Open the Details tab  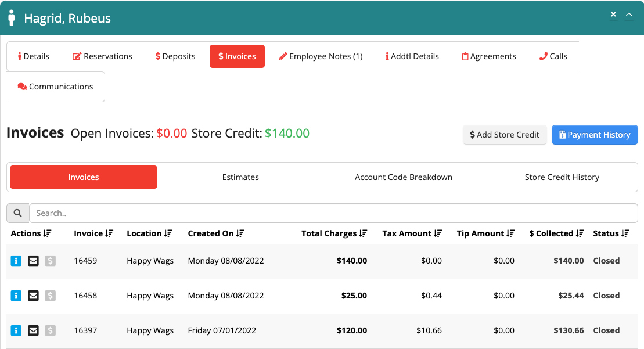tap(33, 56)
